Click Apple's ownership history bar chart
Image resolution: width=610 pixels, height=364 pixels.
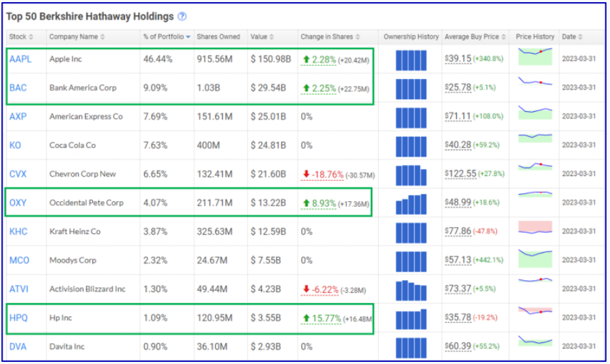pyautogui.click(x=411, y=60)
